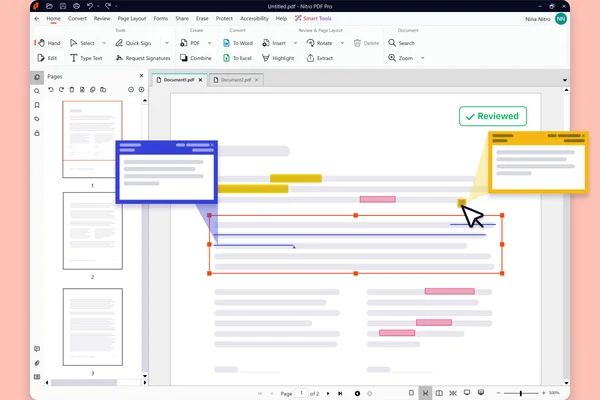Zoom out thumbnails in Pages panel
Screen dimensions: 600x400
131,90
